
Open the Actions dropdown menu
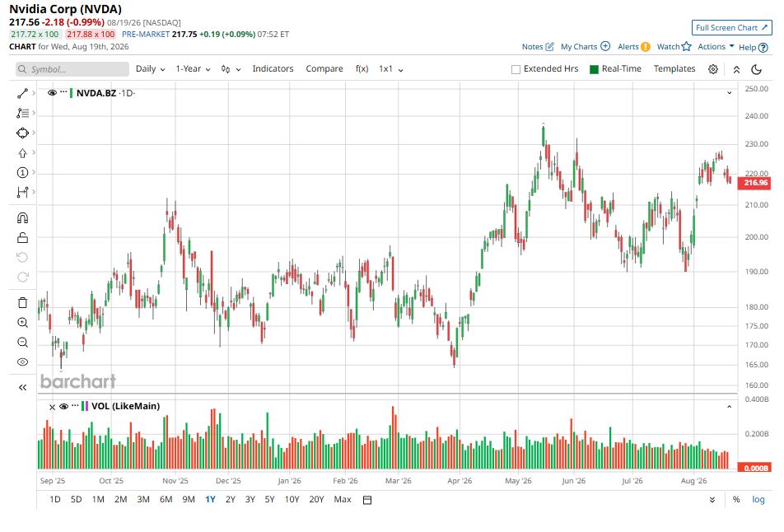[x=716, y=46]
